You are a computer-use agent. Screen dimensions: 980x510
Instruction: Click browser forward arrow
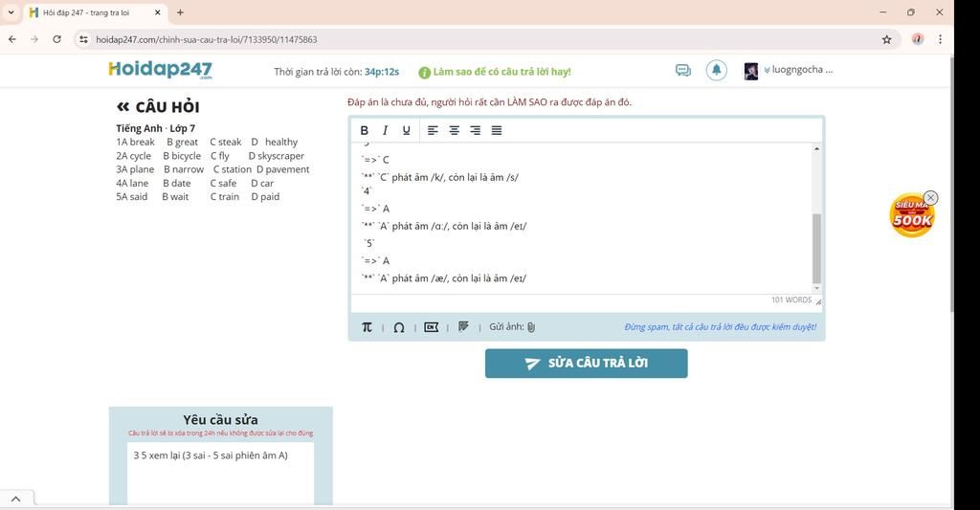pos(34,39)
